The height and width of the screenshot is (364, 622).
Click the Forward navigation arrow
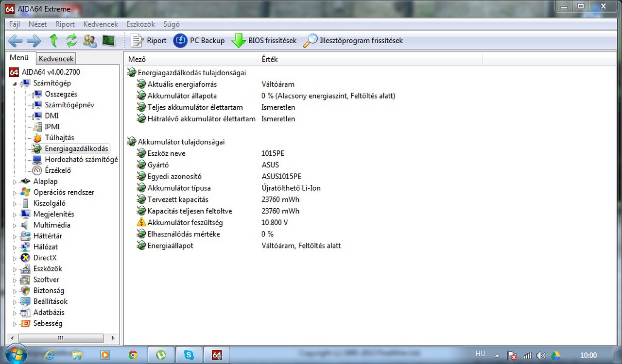[34, 41]
